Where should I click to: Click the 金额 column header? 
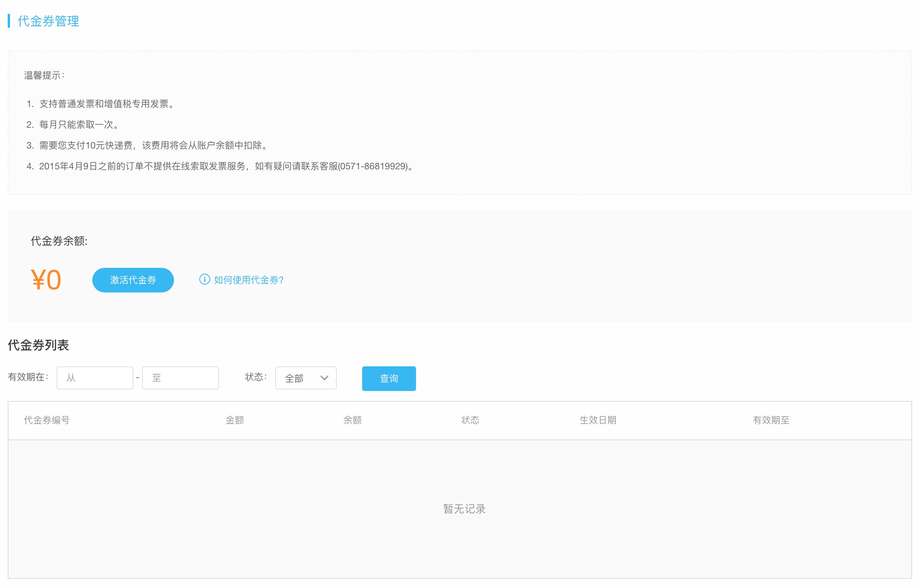pyautogui.click(x=234, y=420)
